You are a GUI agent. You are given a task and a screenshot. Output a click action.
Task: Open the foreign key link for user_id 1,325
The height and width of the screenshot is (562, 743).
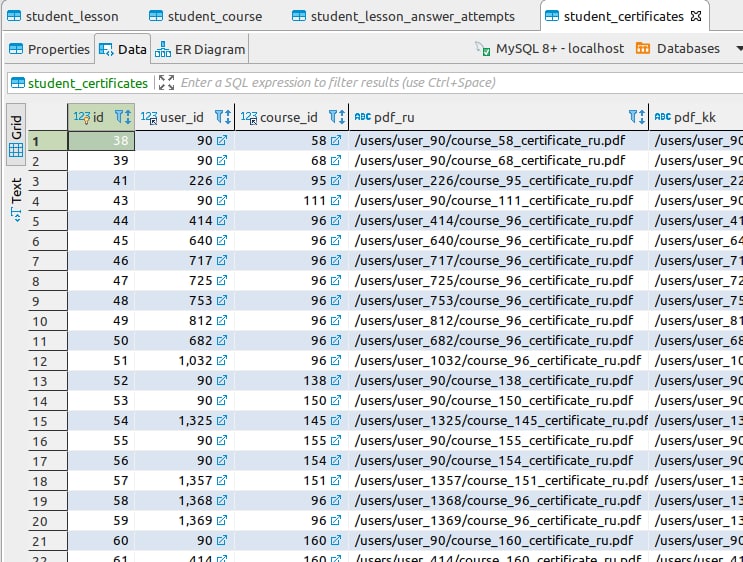pos(222,421)
